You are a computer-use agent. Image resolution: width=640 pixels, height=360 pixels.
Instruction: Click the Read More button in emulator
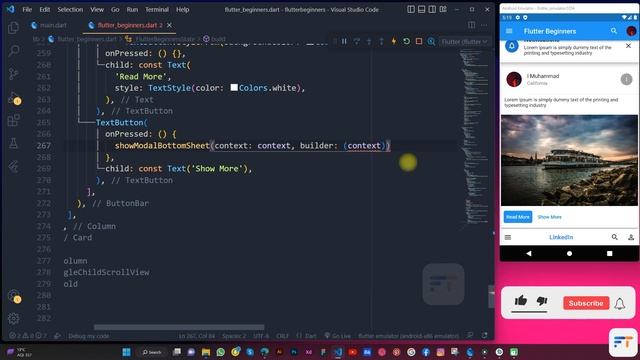click(x=518, y=217)
